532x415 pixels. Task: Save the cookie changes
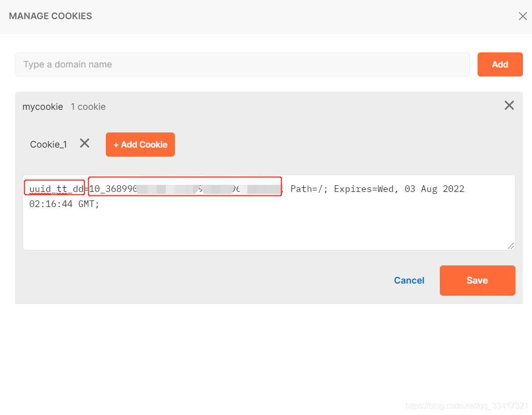coord(477,281)
